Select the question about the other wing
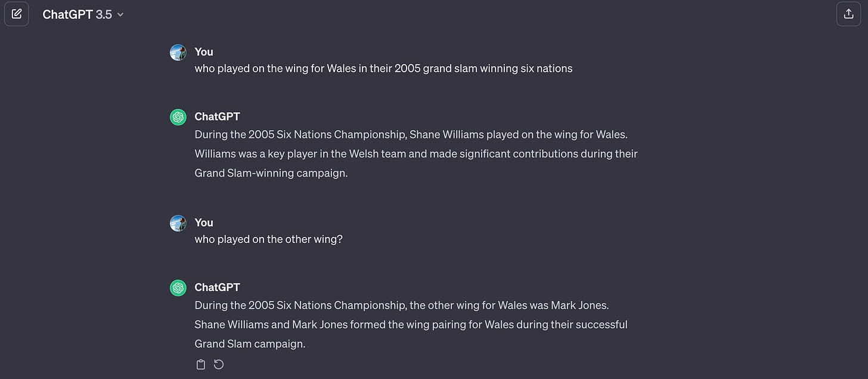Image resolution: width=868 pixels, height=379 pixels. (268, 239)
